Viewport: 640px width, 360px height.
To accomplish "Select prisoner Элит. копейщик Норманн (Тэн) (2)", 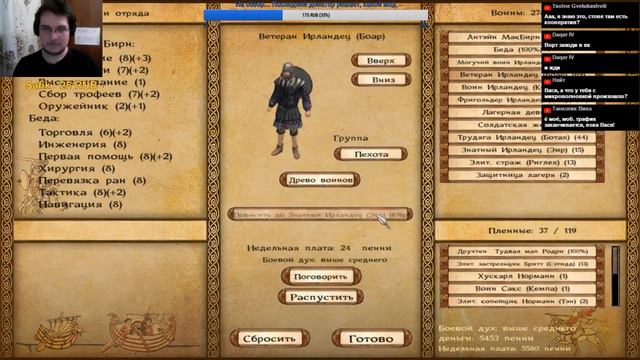I will [x=522, y=301].
